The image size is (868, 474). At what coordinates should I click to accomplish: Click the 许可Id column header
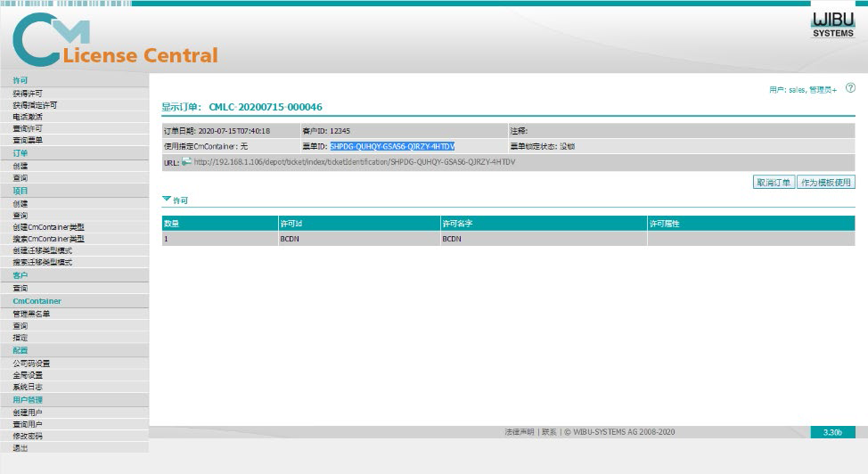[359, 223]
